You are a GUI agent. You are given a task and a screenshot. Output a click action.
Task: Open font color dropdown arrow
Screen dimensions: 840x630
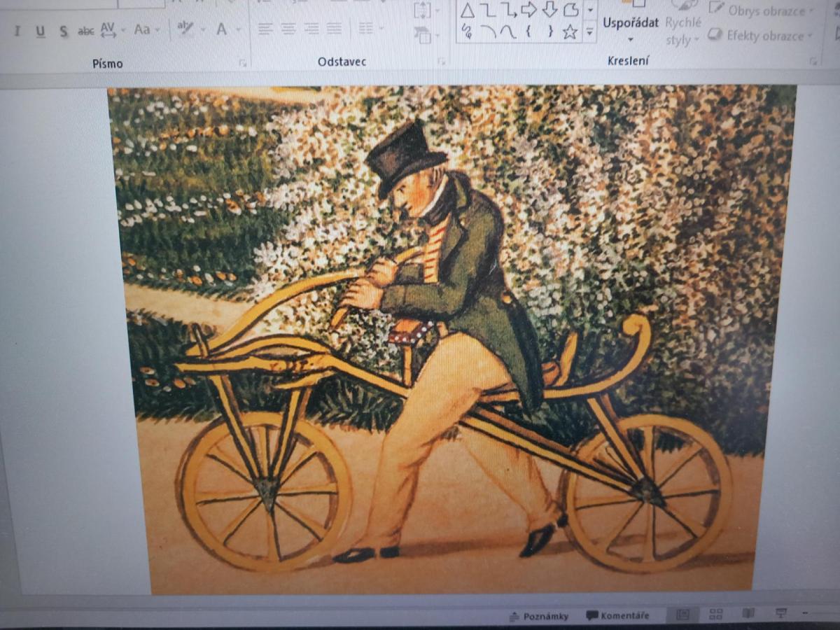click(239, 30)
